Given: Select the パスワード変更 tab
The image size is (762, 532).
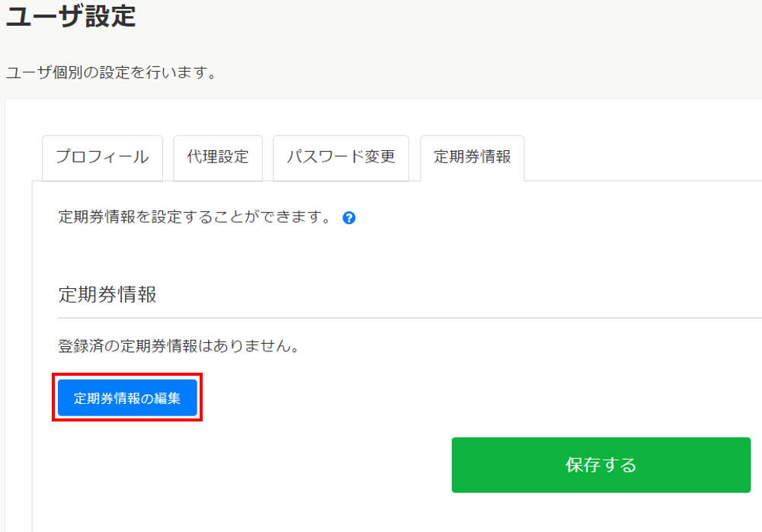Looking at the screenshot, I should pyautogui.click(x=341, y=158).
